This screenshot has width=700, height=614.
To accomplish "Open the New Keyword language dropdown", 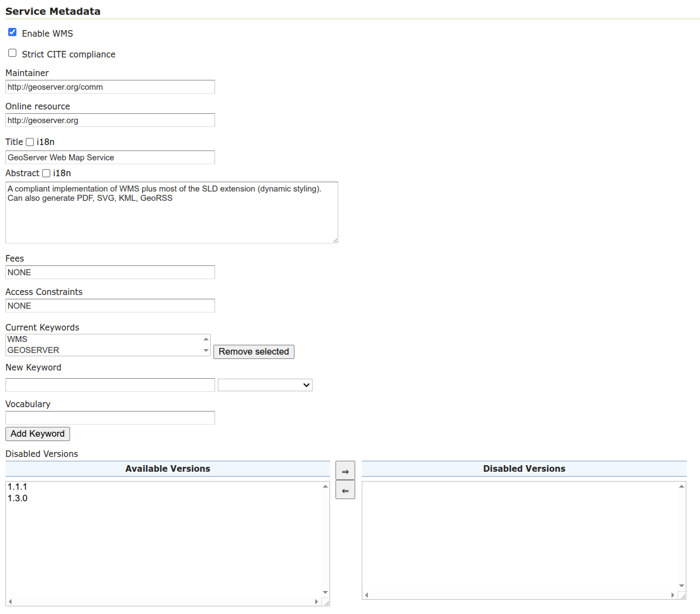I will (x=265, y=385).
